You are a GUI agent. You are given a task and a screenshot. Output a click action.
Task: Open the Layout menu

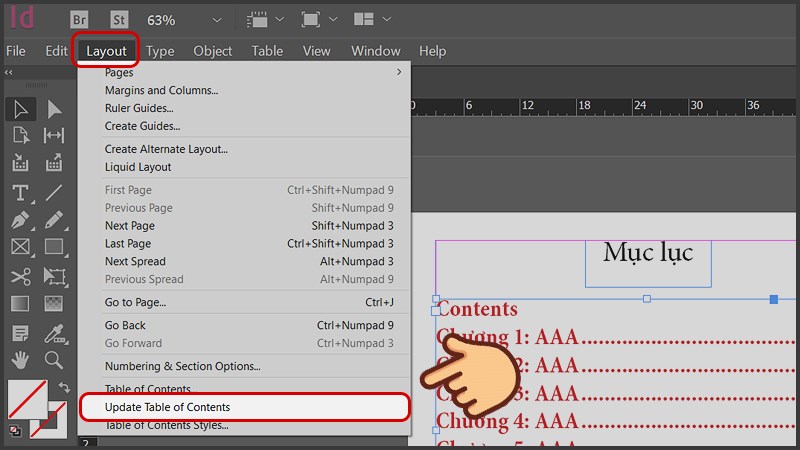106,51
